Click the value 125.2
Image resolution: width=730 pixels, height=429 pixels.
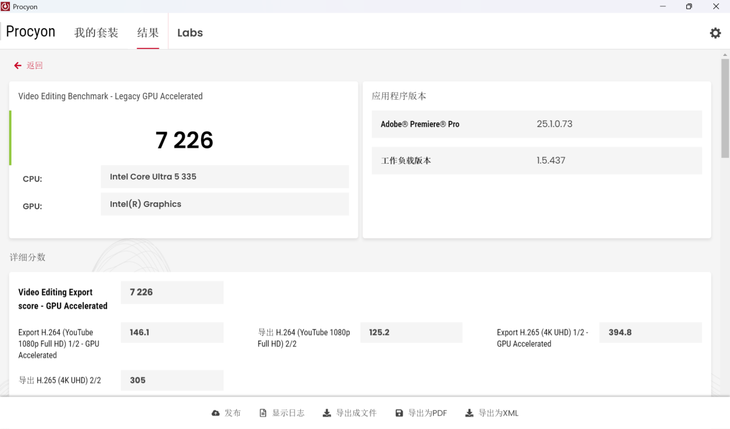[412, 333]
